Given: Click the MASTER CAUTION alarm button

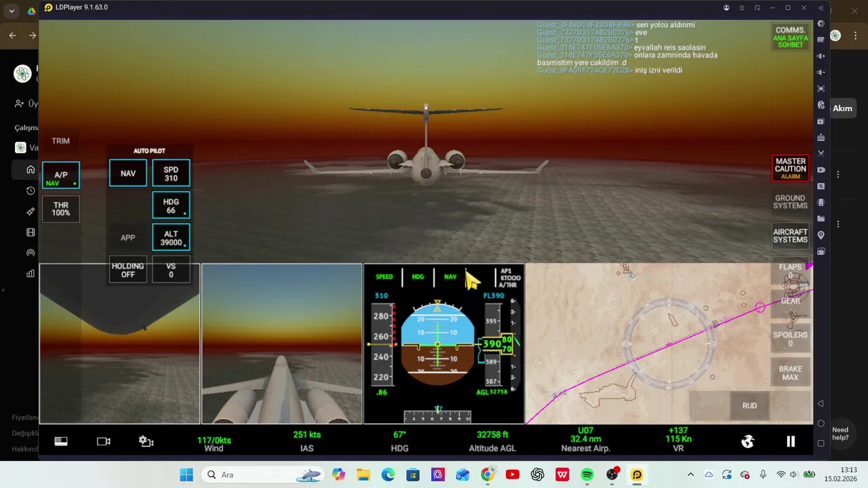Looking at the screenshot, I should coord(791,168).
